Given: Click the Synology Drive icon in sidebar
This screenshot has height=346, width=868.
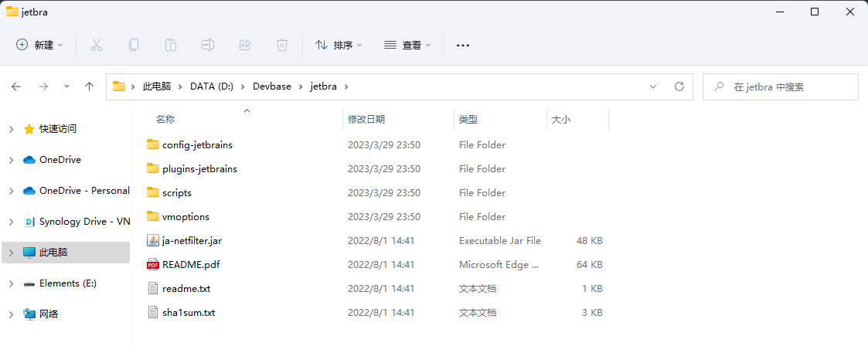Looking at the screenshot, I should tap(29, 222).
